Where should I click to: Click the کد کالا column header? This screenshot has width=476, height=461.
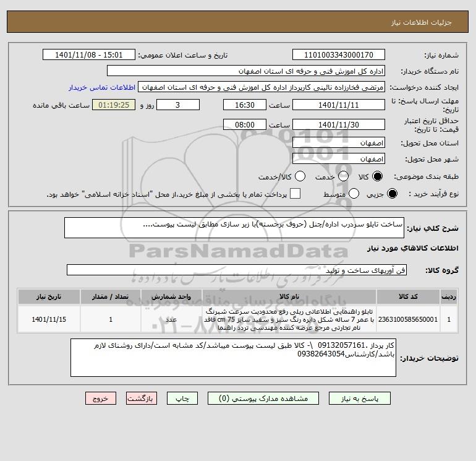408,296
